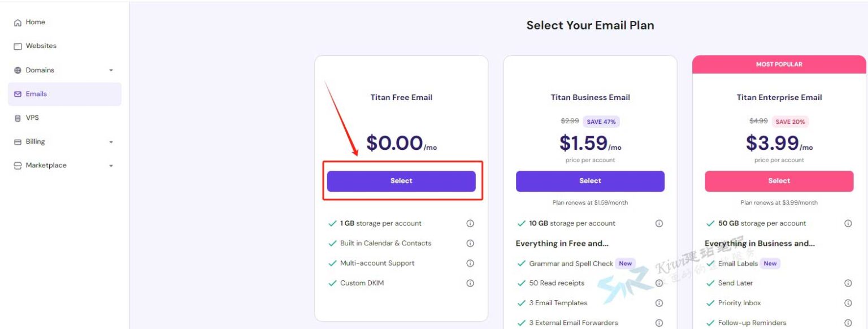
Task: Expand the Marketplace sidebar dropdown
Action: click(111, 165)
